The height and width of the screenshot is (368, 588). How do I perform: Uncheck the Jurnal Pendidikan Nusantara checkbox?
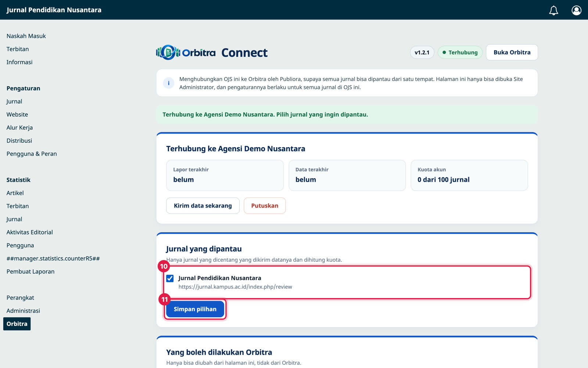[170, 278]
